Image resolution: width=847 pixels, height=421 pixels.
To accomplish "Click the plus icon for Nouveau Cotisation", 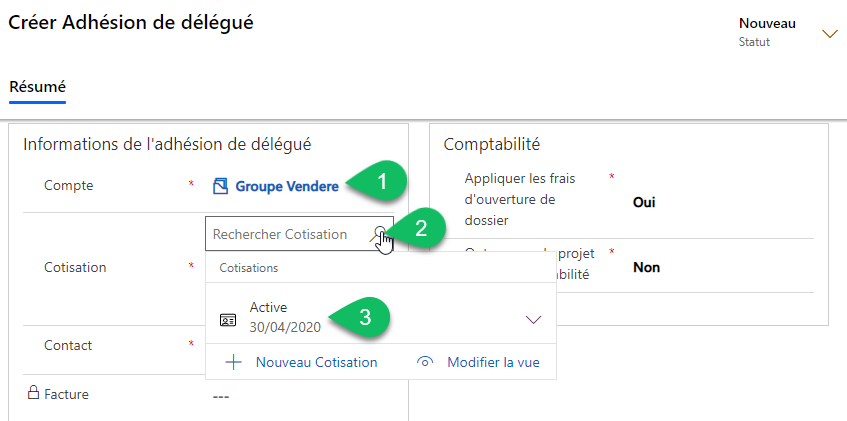I will click(233, 362).
